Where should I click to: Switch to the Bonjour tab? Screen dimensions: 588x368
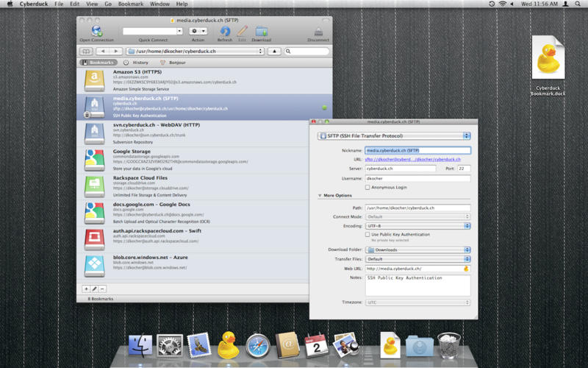[x=173, y=63]
